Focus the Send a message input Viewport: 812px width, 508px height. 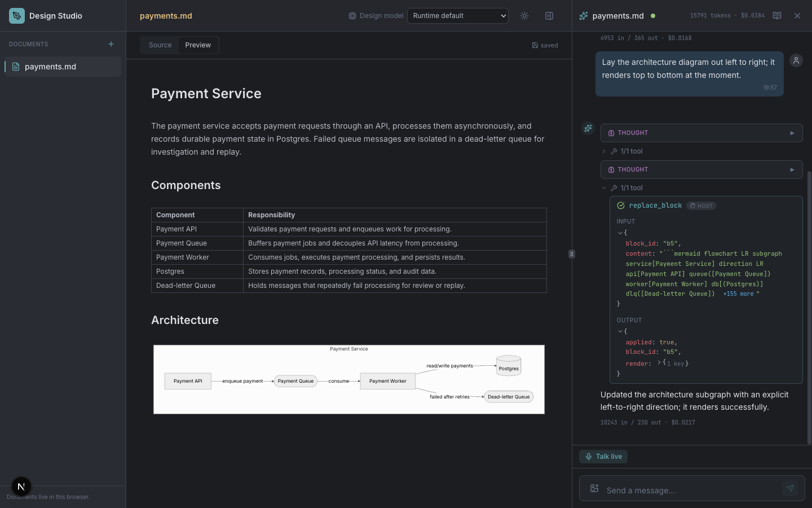click(692, 490)
